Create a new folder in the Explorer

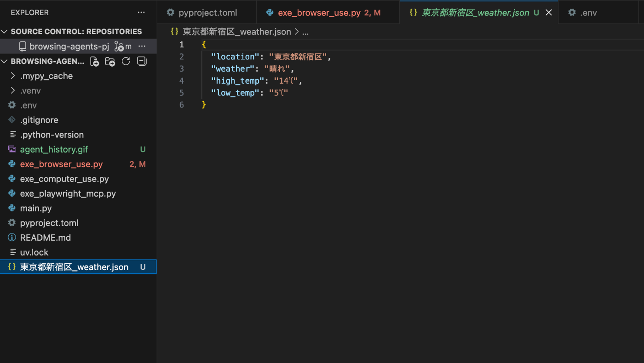[x=110, y=62]
